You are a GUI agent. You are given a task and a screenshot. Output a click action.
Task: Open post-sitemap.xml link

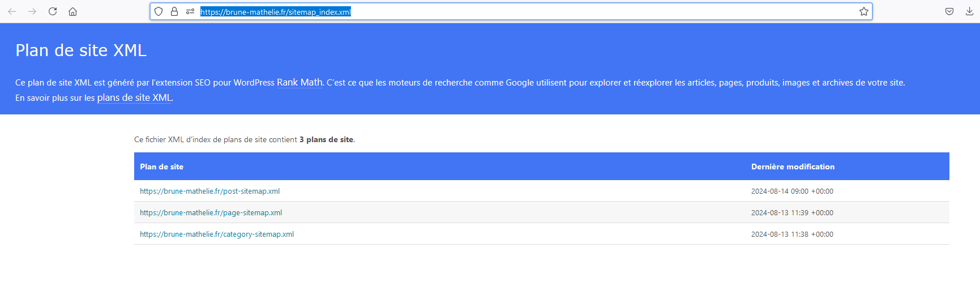pos(210,191)
